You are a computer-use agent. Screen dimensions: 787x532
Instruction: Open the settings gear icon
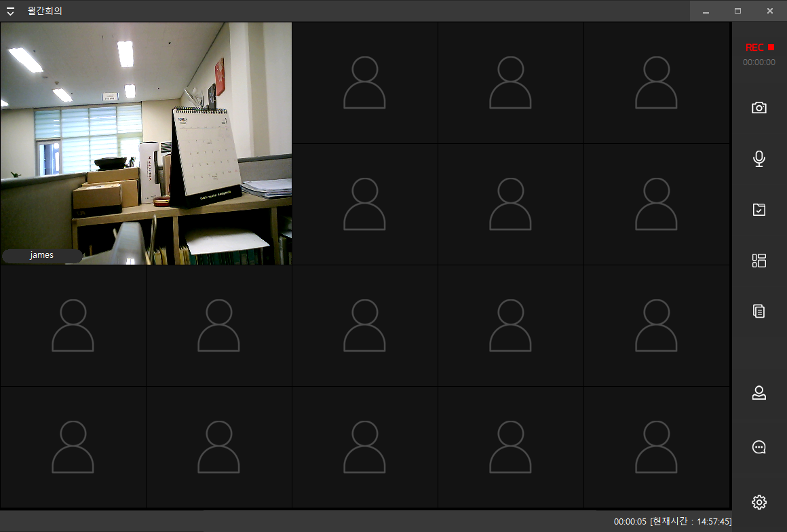[x=759, y=502]
